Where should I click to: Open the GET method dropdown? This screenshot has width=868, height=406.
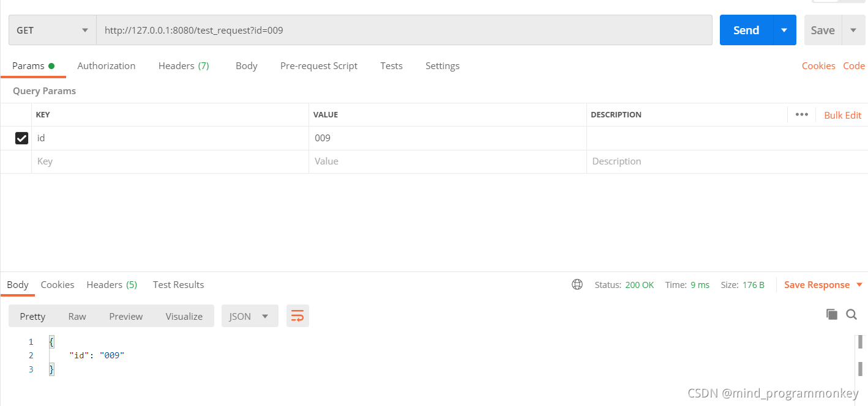[x=53, y=30]
